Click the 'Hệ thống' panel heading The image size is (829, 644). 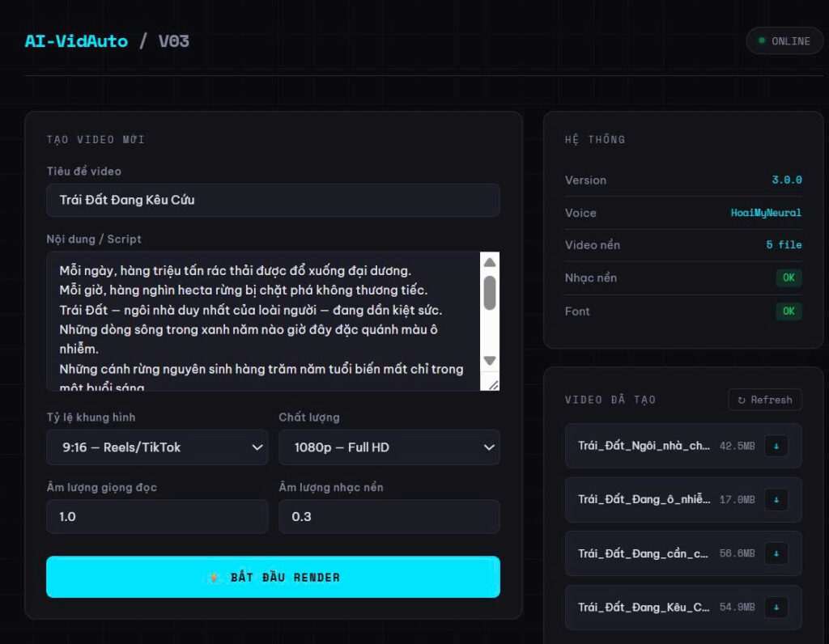pyautogui.click(x=595, y=139)
